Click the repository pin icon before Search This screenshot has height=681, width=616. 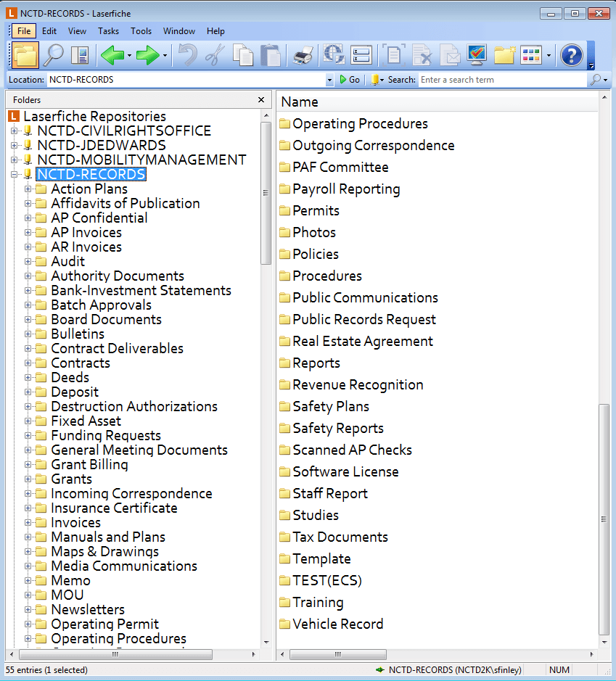click(375, 80)
